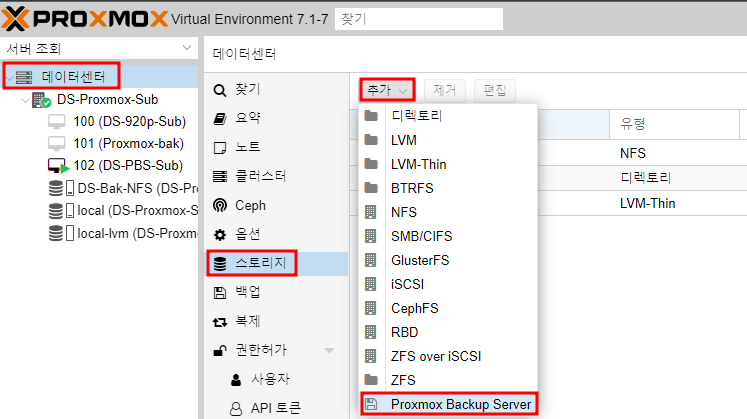Viewport: 747px width, 419px height.
Task: Click the VM 100 monitor icon
Action: (x=57, y=121)
